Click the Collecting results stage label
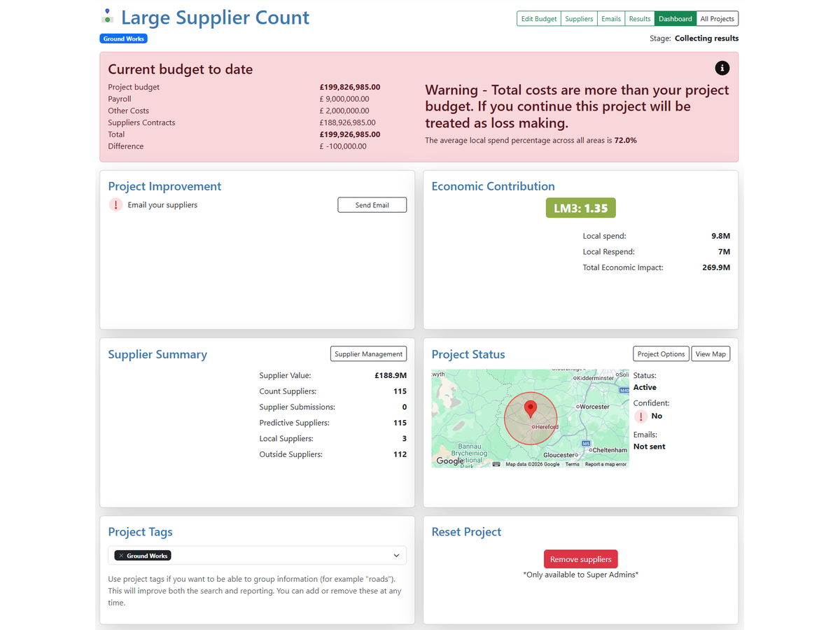This screenshot has height=630, width=840. click(x=706, y=38)
